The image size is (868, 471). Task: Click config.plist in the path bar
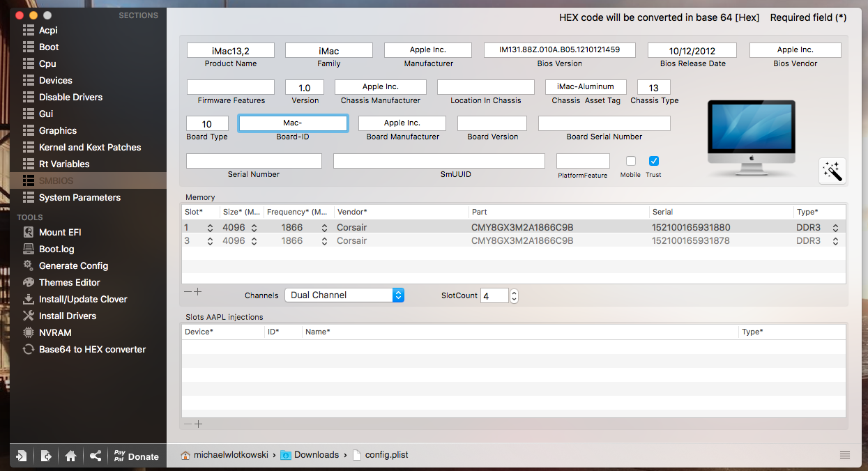(x=381, y=455)
